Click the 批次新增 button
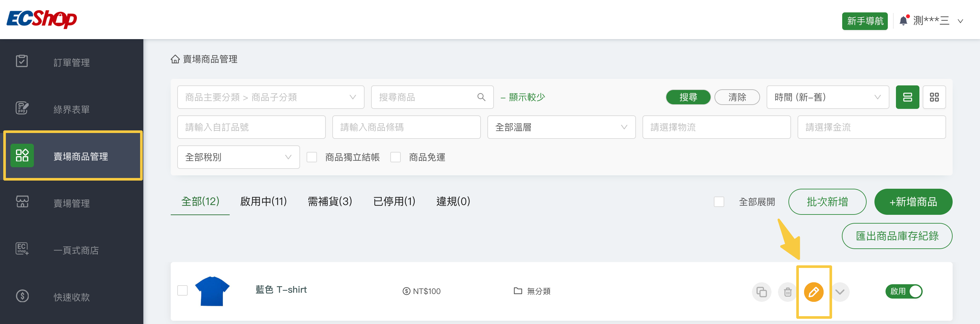 click(827, 202)
